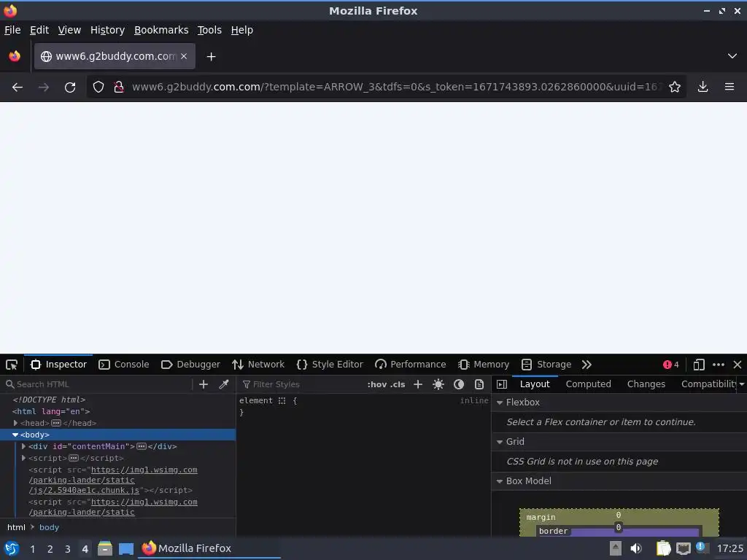747x560 pixels.
Task: Open the Storage panel
Action: pyautogui.click(x=546, y=365)
